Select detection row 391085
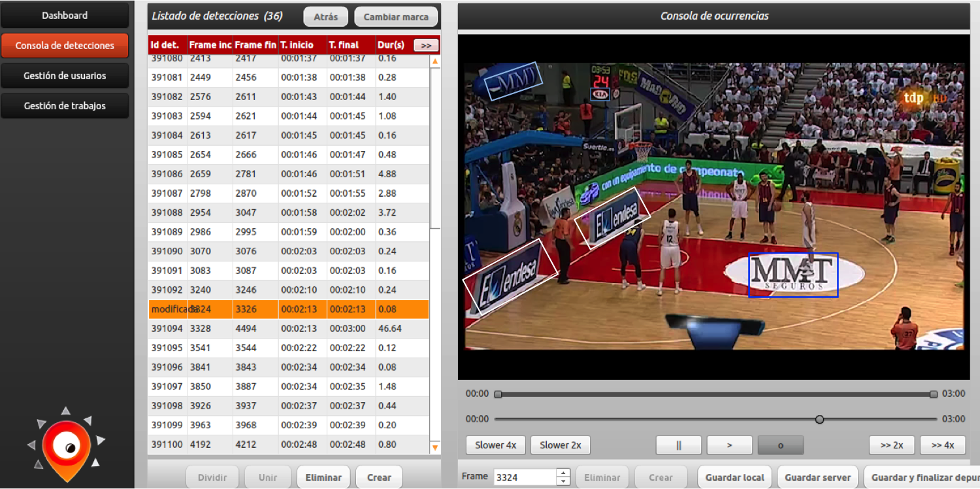This screenshot has width=980, height=489. (289, 155)
